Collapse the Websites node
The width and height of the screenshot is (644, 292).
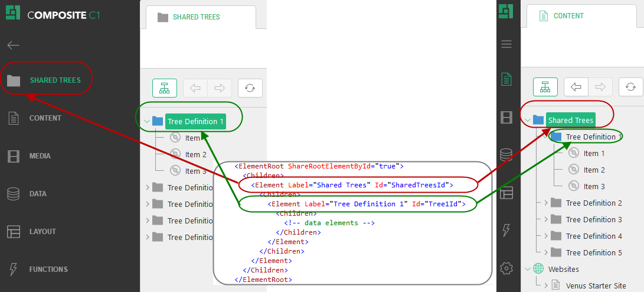(528, 270)
